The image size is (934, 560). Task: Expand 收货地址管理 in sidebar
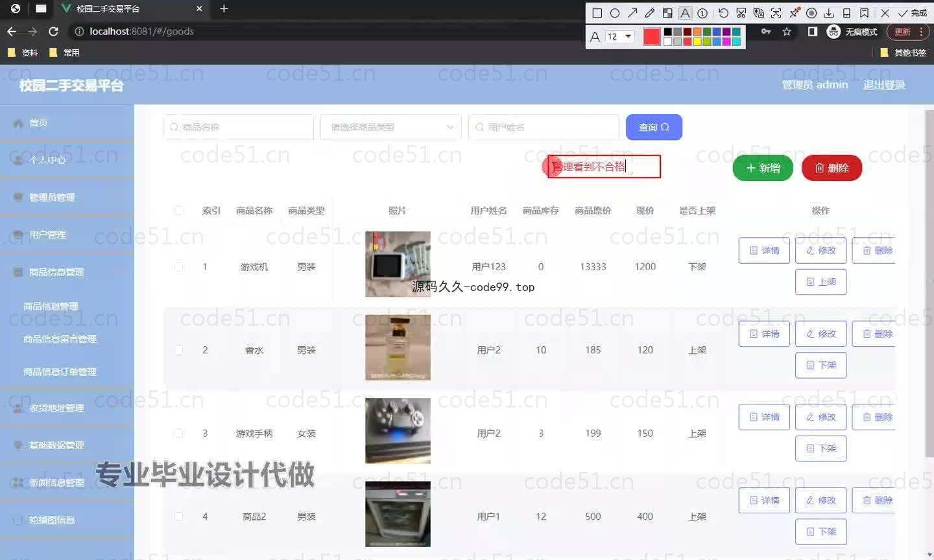click(67, 408)
